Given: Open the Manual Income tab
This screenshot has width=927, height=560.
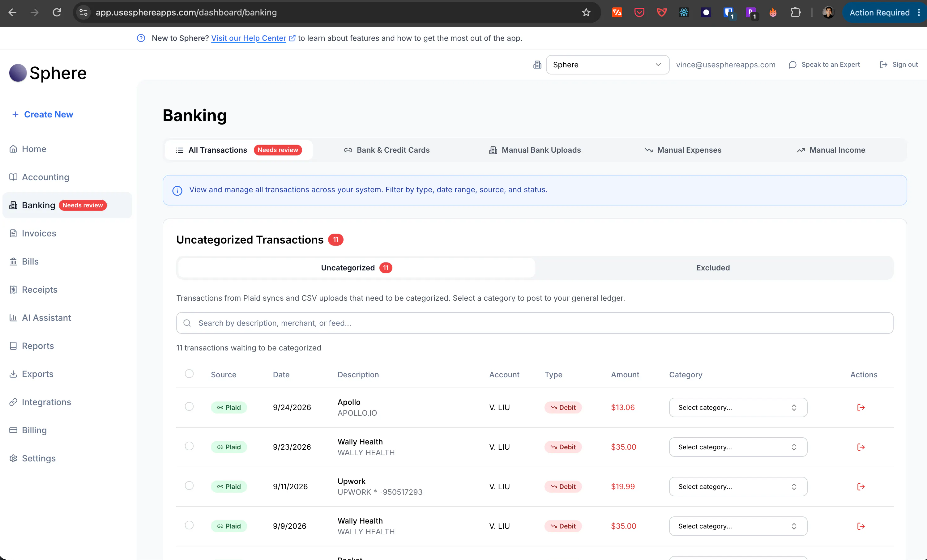Looking at the screenshot, I should (x=831, y=150).
